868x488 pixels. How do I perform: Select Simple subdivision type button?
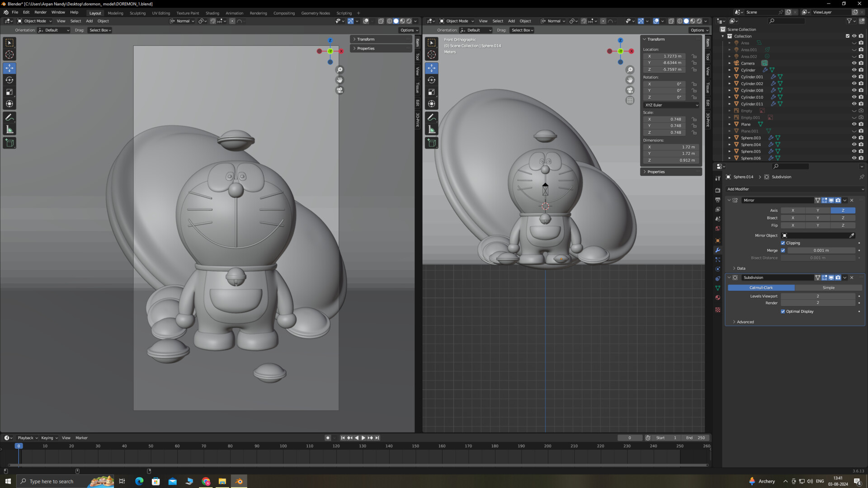click(828, 288)
